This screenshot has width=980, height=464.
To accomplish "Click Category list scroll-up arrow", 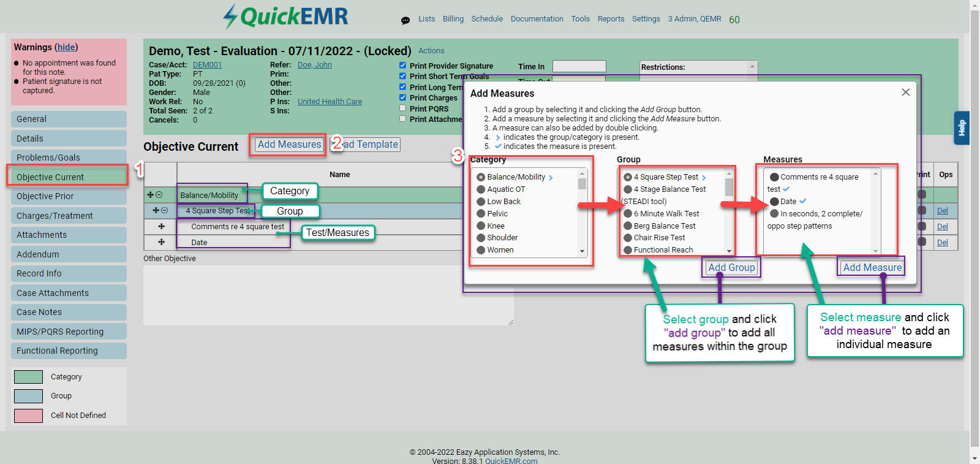I will pyautogui.click(x=582, y=174).
